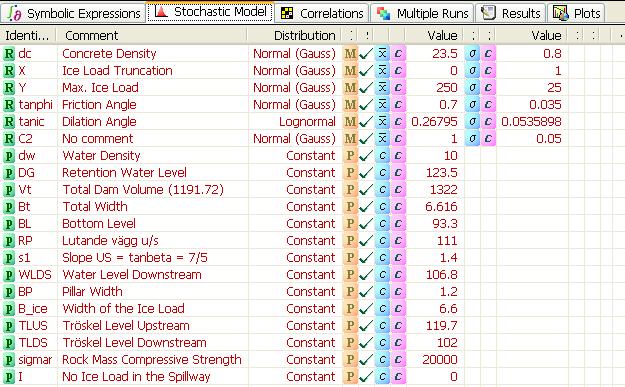The height and width of the screenshot is (387, 625).
Task: Click the sigma icon in dc row
Action: [x=472, y=54]
